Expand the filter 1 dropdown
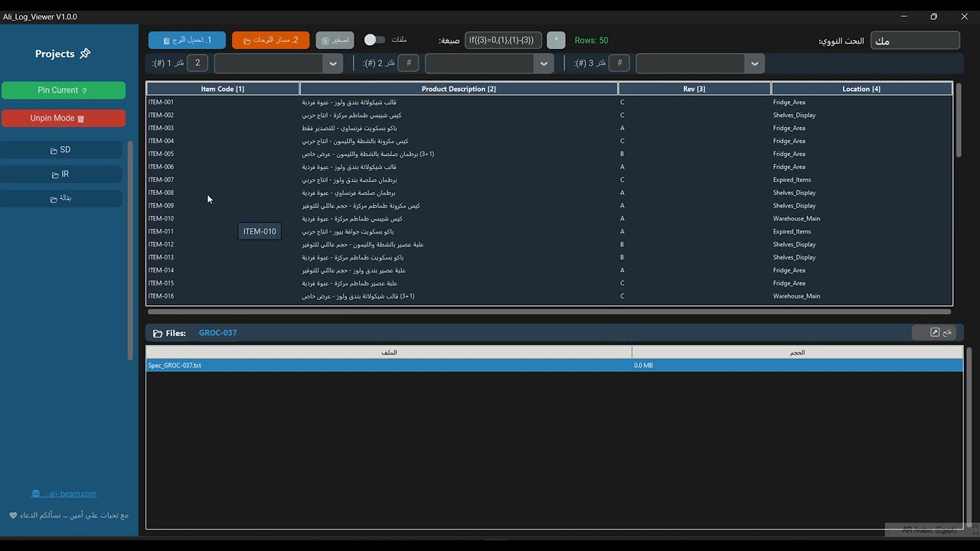Image resolution: width=980 pixels, height=551 pixels. point(333,64)
